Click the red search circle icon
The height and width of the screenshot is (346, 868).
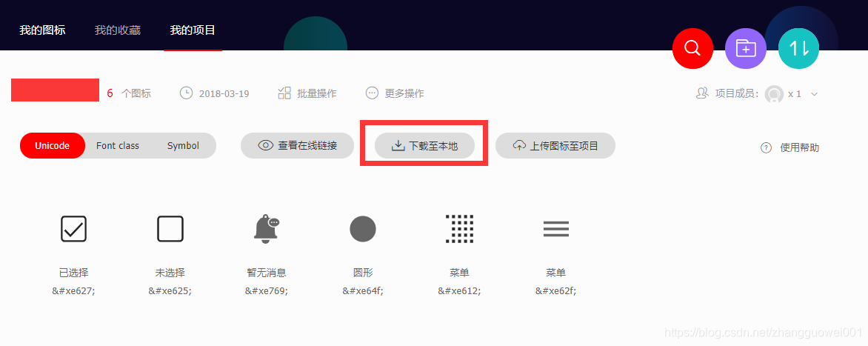(x=692, y=48)
